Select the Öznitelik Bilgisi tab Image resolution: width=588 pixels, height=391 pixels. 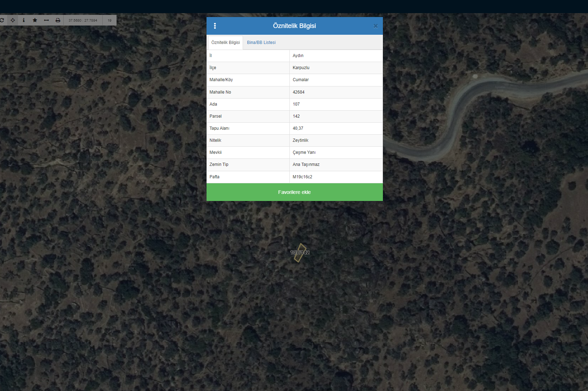[x=225, y=43]
